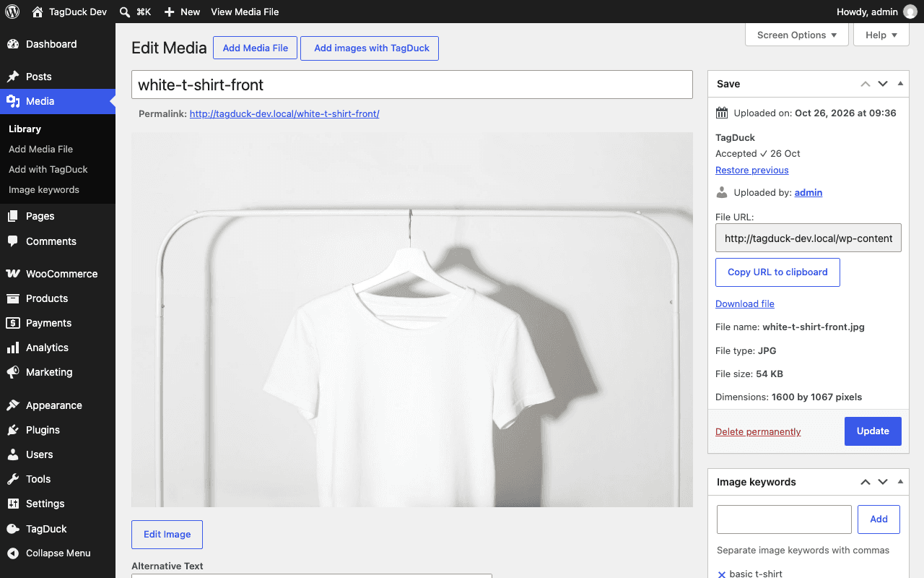Image resolution: width=924 pixels, height=578 pixels.
Task: Click the Plugins plug icon
Action: pyautogui.click(x=13, y=430)
